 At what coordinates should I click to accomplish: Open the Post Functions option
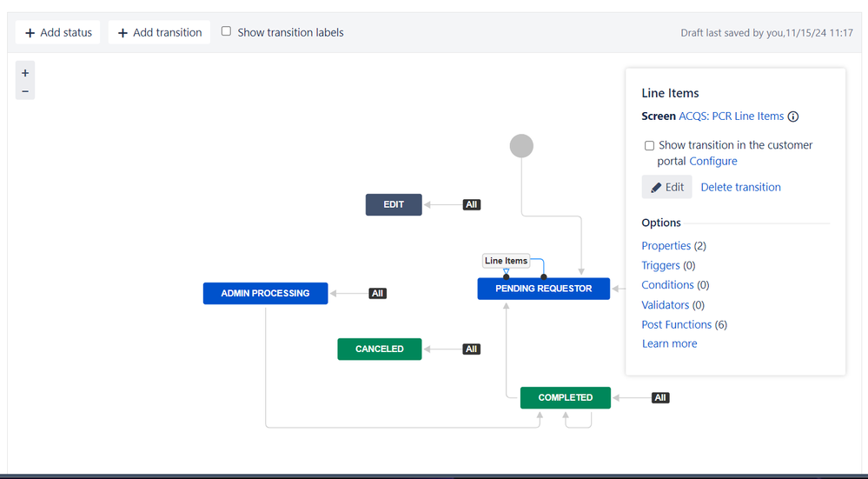pyautogui.click(x=677, y=324)
